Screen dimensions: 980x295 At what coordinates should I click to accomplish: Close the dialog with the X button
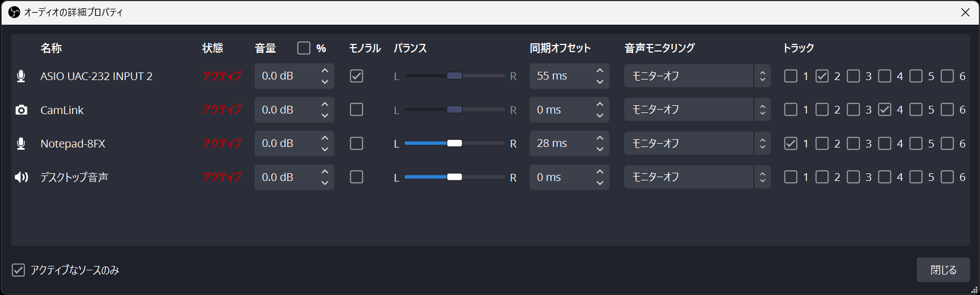[965, 12]
